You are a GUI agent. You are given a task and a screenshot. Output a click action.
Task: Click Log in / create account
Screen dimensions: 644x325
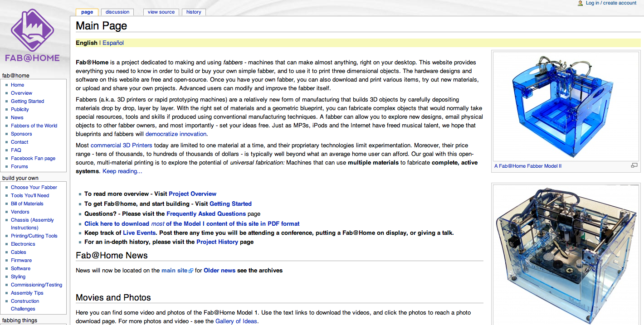(x=611, y=3)
